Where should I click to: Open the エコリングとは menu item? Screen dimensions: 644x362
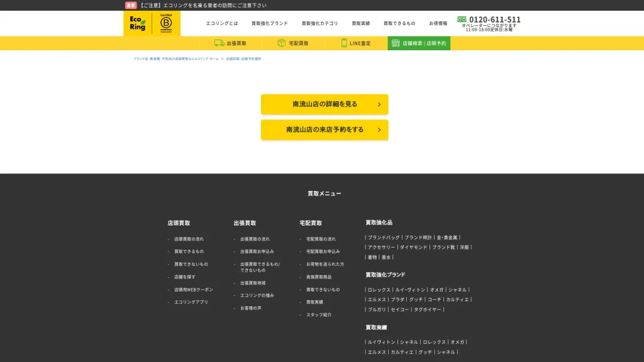coord(222,23)
